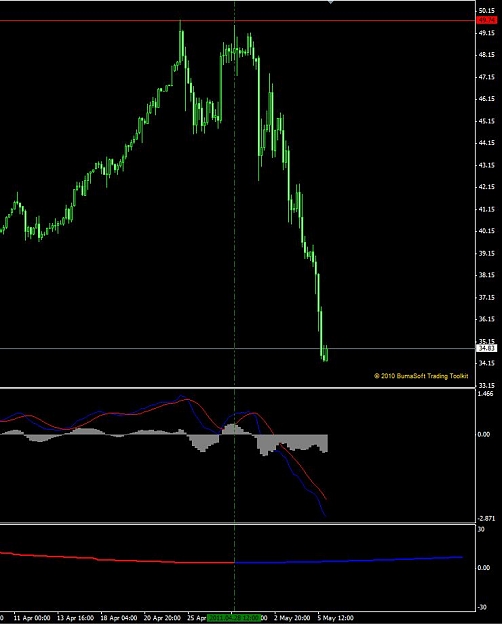Click the 11 Apr 00:00 time label
502x625 pixels.
tap(32, 618)
